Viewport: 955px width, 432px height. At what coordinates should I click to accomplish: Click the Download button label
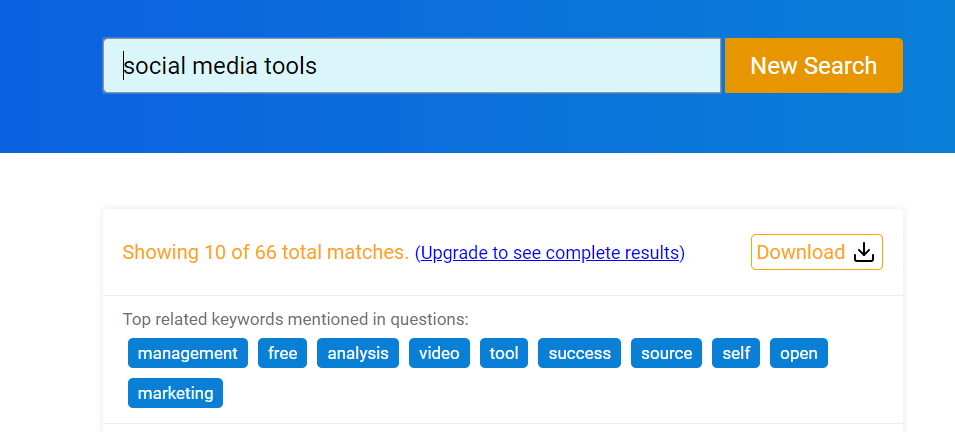point(800,253)
